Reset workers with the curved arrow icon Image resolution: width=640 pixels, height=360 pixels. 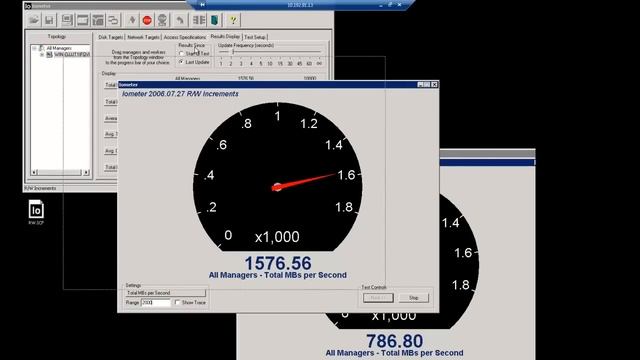(180, 20)
